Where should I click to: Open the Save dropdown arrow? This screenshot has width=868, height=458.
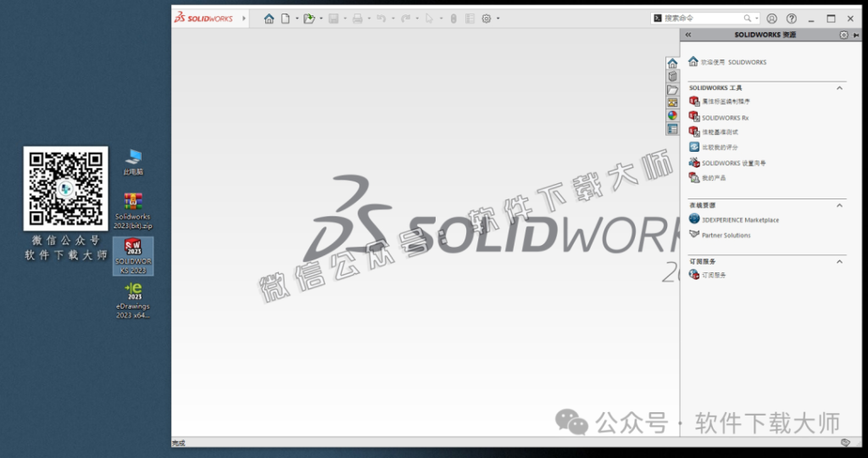point(345,19)
